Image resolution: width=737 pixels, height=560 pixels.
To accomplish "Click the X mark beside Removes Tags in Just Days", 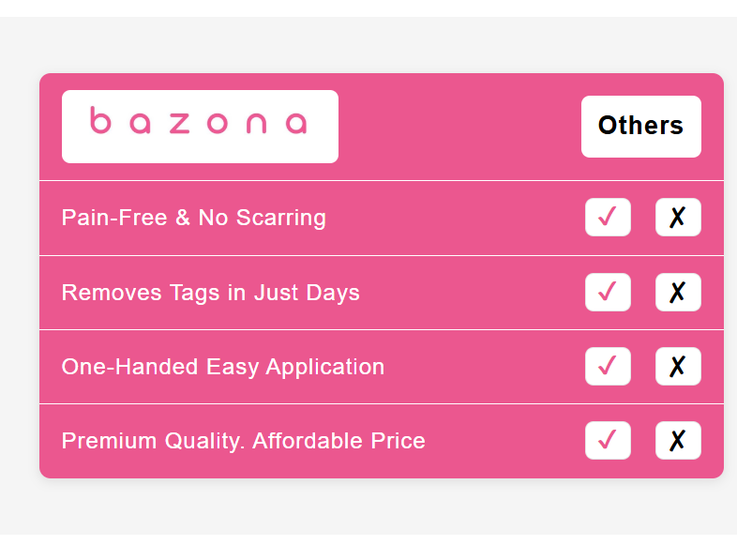I will pos(678,292).
